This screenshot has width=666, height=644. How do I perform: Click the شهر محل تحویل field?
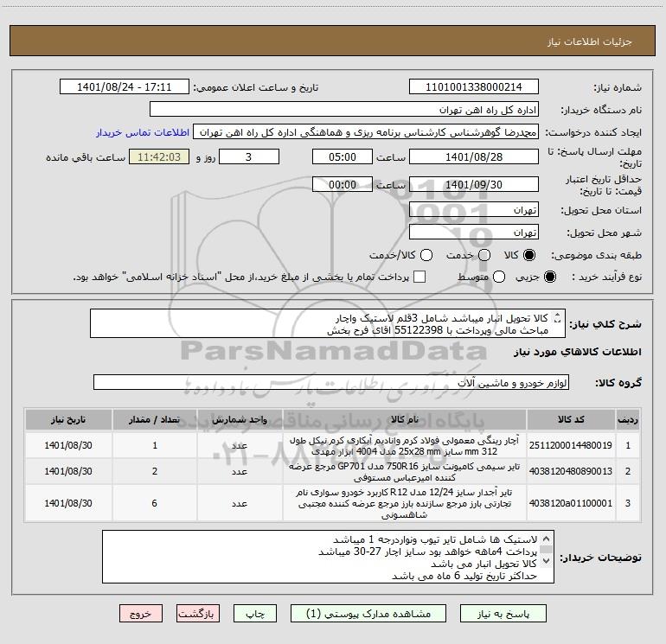pos(474,232)
